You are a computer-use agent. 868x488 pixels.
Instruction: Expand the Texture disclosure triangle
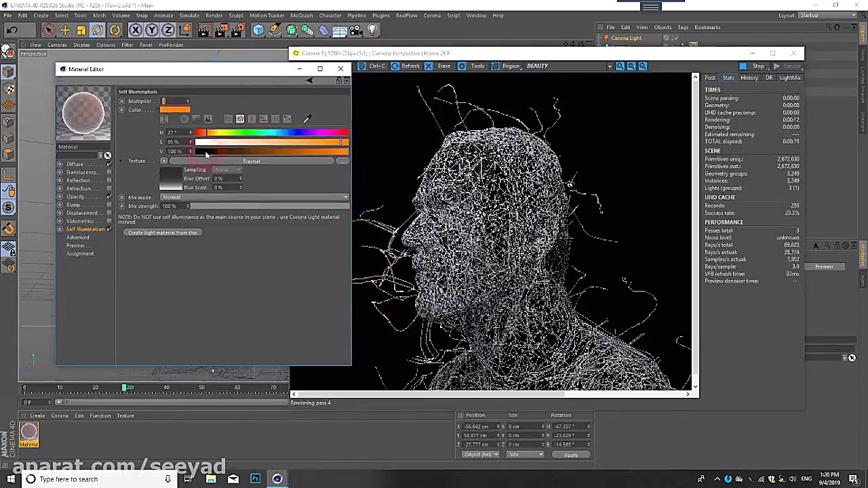click(x=121, y=161)
